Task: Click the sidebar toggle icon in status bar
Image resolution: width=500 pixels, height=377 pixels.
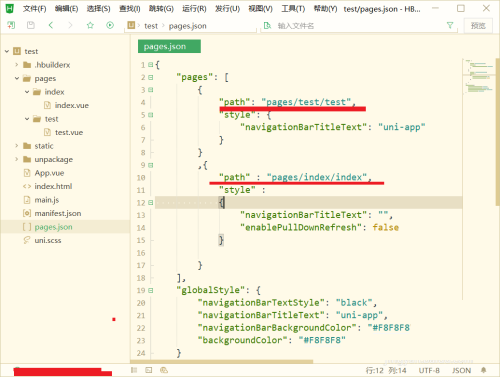Action: [134, 370]
